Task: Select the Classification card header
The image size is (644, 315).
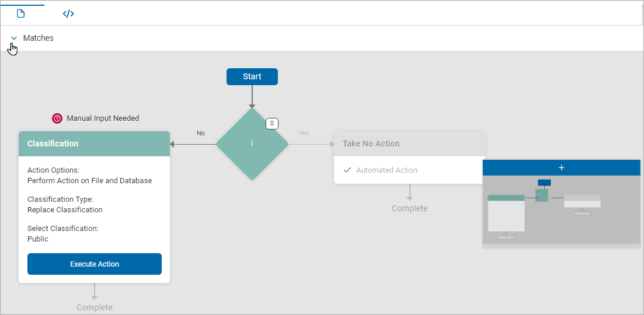Action: 94,143
